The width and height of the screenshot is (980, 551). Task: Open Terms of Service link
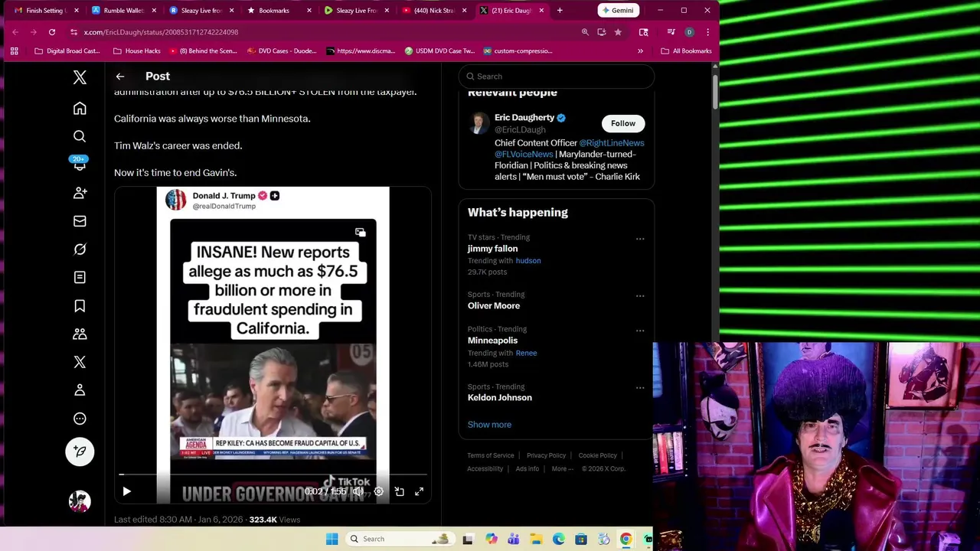coord(491,456)
